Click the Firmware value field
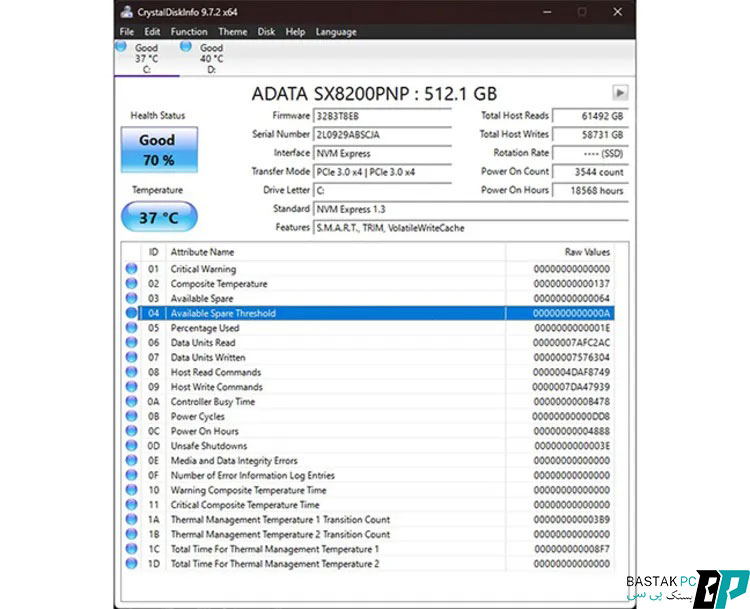This screenshot has height=609, width=750. (x=382, y=116)
